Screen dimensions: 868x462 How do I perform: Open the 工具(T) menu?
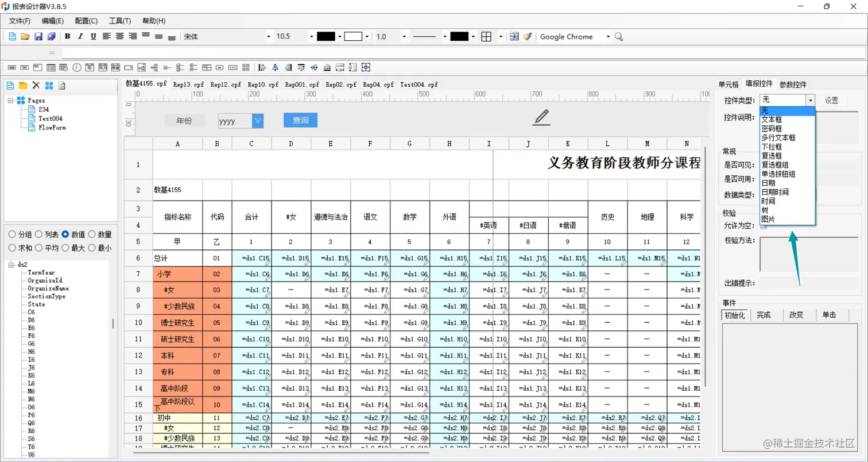(120, 21)
